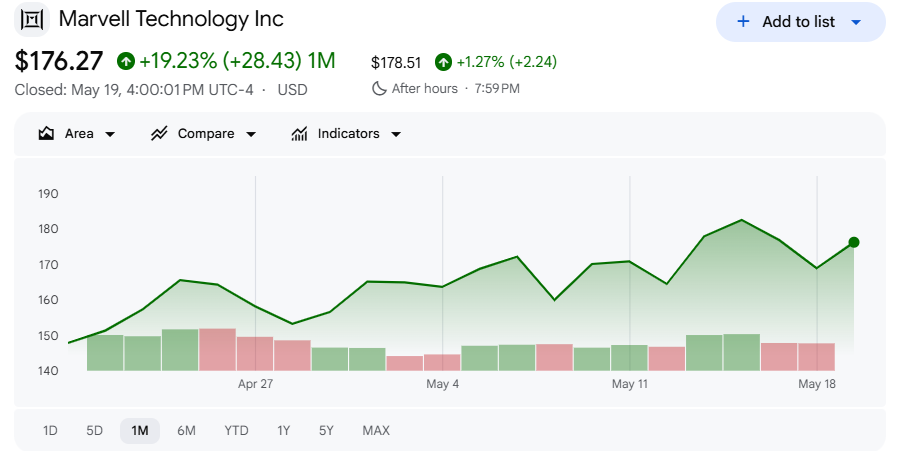The height and width of the screenshot is (451, 898).
Task: Click the After hours moon icon
Action: 379,88
